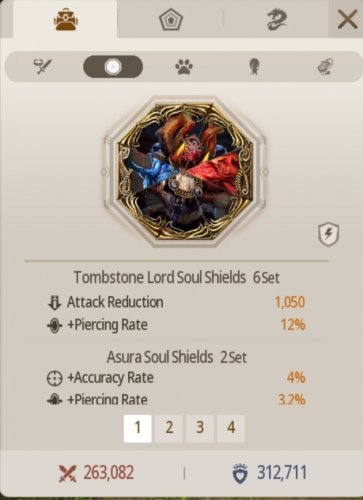Open the genie lamp category icon
This screenshot has width=363, height=500.
point(325,67)
